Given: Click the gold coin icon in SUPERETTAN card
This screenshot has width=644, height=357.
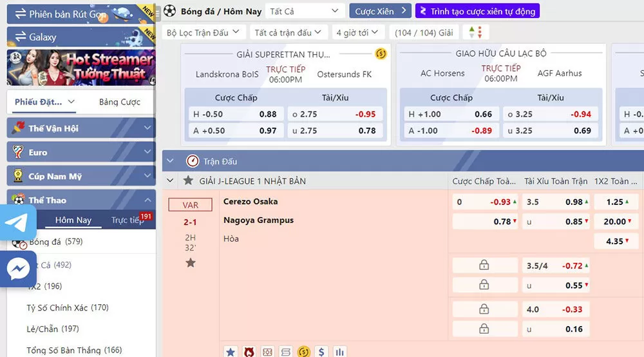Looking at the screenshot, I should (381, 53).
